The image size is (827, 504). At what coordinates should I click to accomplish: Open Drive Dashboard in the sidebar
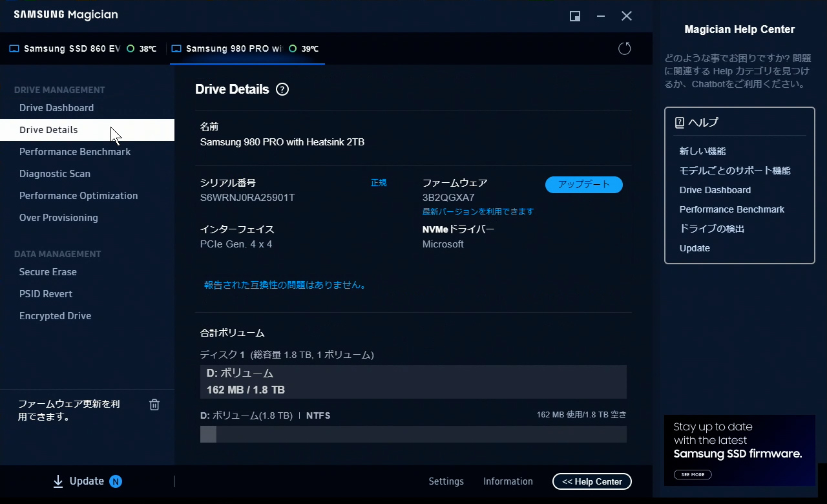(x=56, y=108)
